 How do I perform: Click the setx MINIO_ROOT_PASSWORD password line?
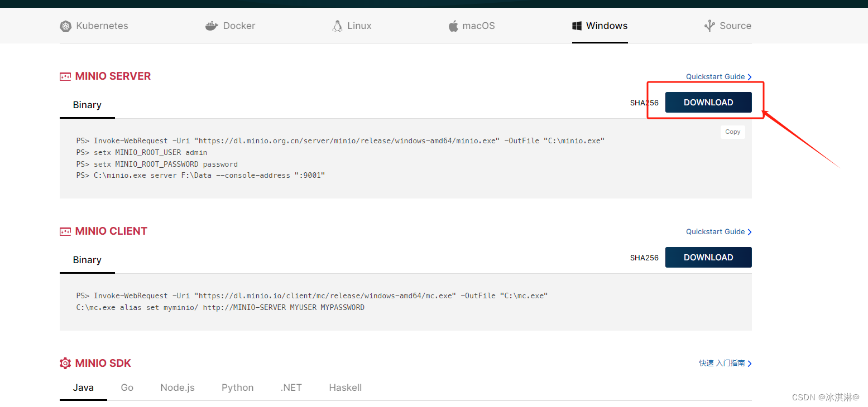tap(157, 164)
